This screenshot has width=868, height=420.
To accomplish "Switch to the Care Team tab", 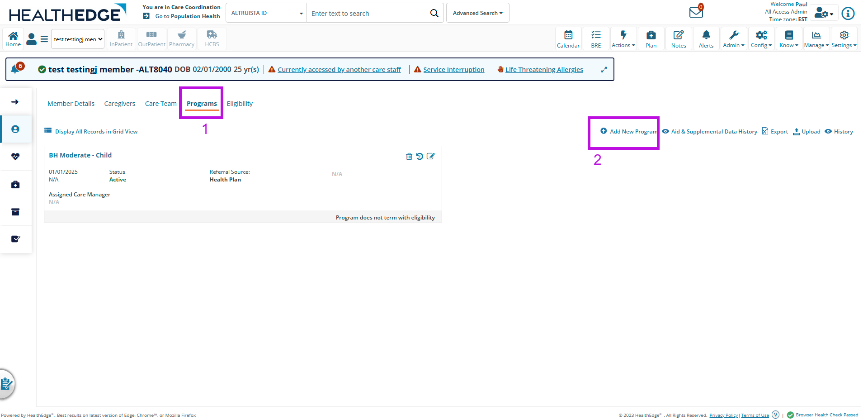I will [x=160, y=104].
